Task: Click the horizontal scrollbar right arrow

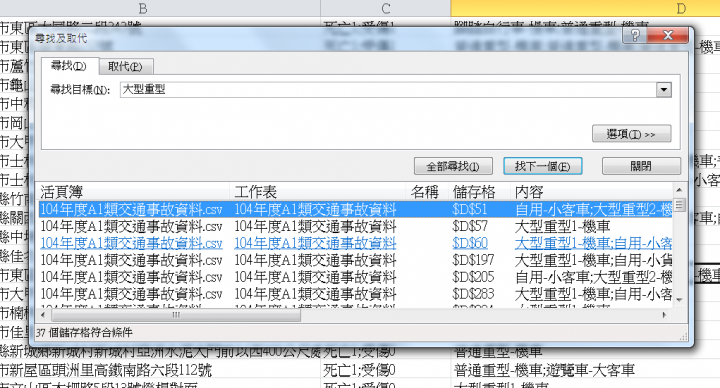Action: (x=664, y=315)
